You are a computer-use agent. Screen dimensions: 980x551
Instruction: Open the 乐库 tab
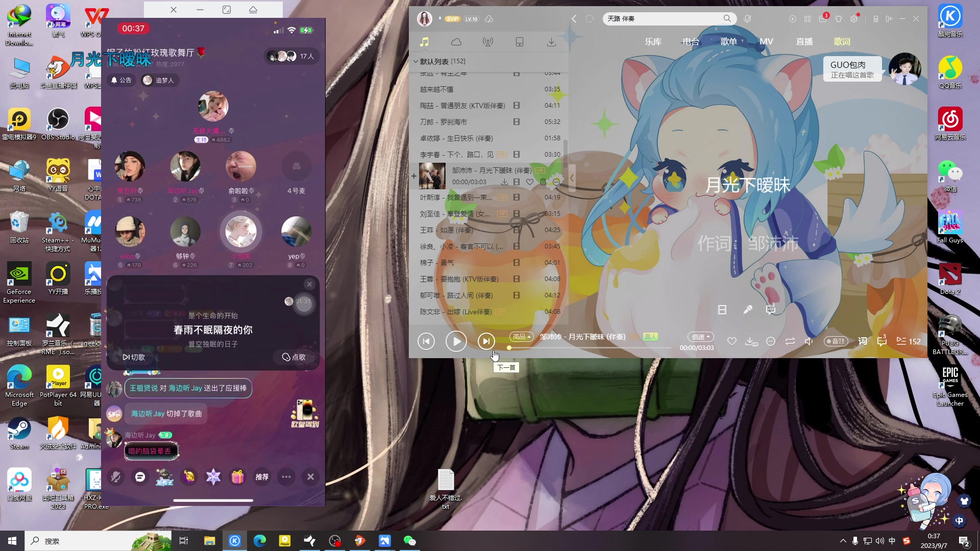pyautogui.click(x=653, y=42)
